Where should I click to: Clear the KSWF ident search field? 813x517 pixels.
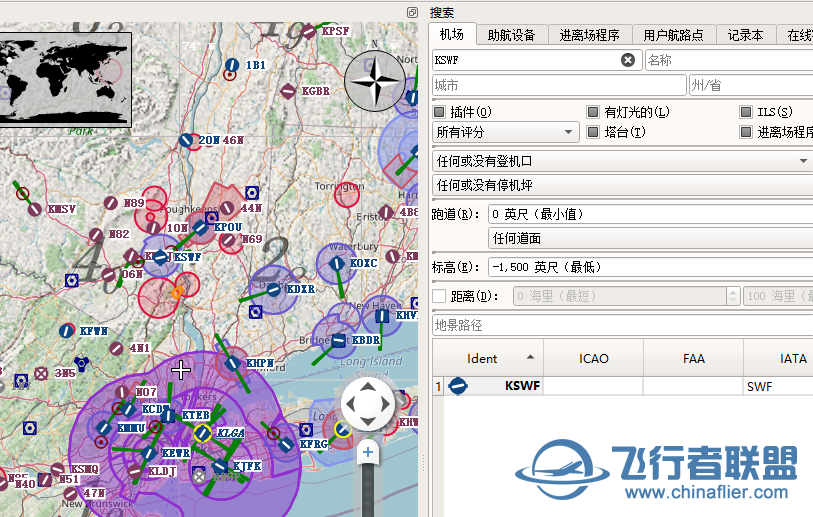pos(627,60)
